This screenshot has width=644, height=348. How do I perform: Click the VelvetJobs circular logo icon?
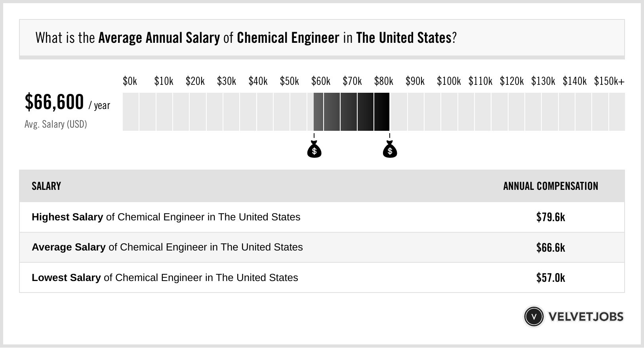coord(533,317)
